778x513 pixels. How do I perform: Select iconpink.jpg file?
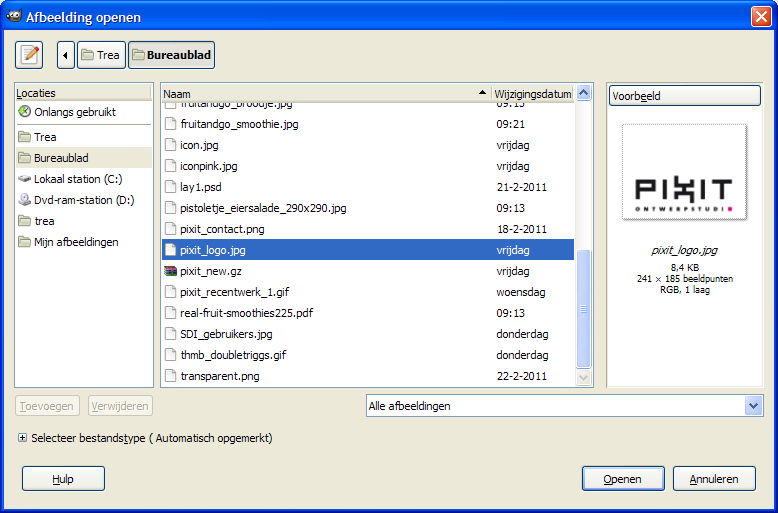[368, 166]
